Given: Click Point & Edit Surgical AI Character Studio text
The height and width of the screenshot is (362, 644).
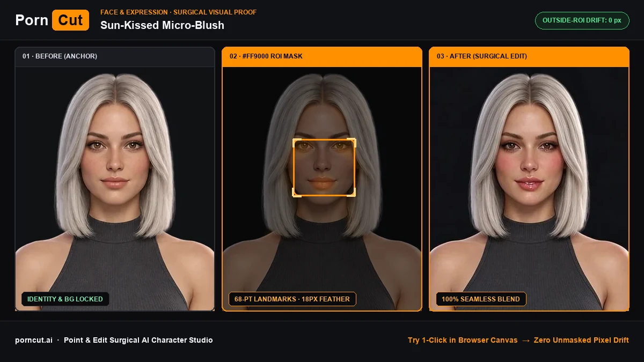Looking at the screenshot, I should (138, 340).
